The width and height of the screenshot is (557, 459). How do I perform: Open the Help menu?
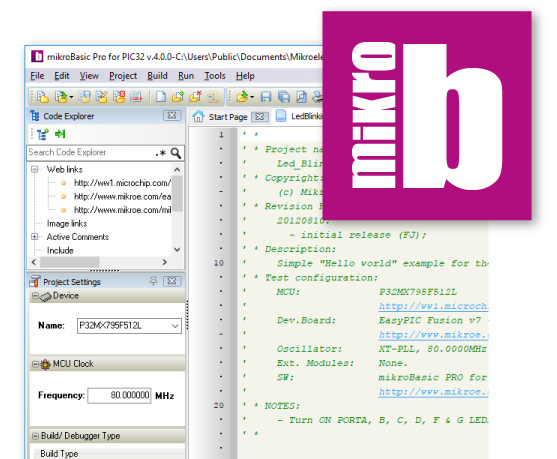pos(245,76)
